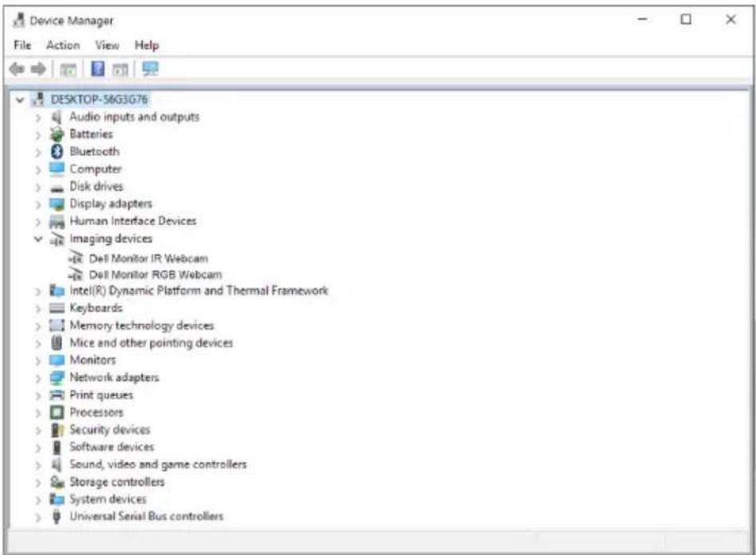Click the Audio inputs and outputs speaker icon
Screen dimensions: 756x555
(57, 116)
